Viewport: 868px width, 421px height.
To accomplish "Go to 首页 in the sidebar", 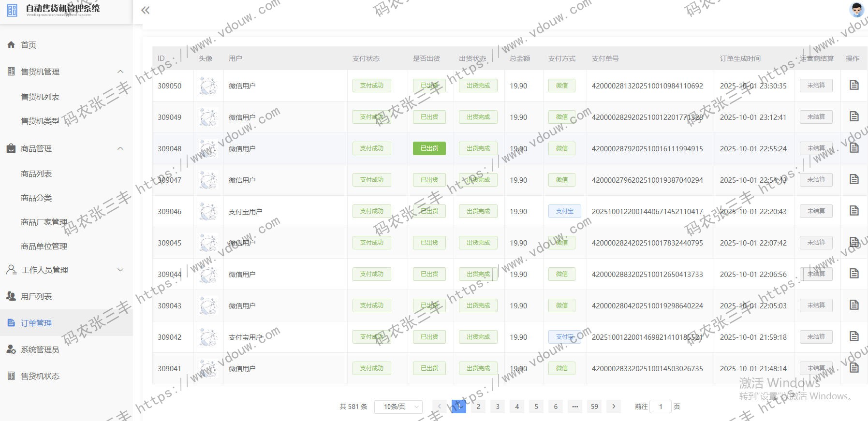I will (29, 45).
